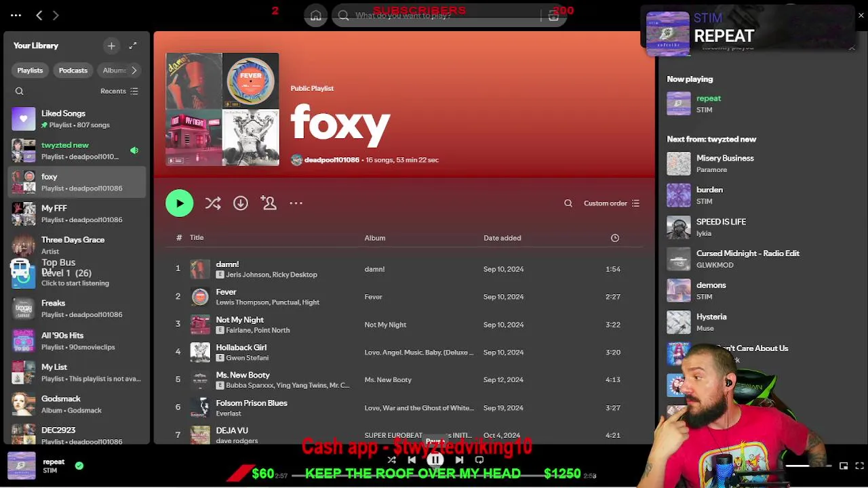Show more library filters with the chevron

134,70
